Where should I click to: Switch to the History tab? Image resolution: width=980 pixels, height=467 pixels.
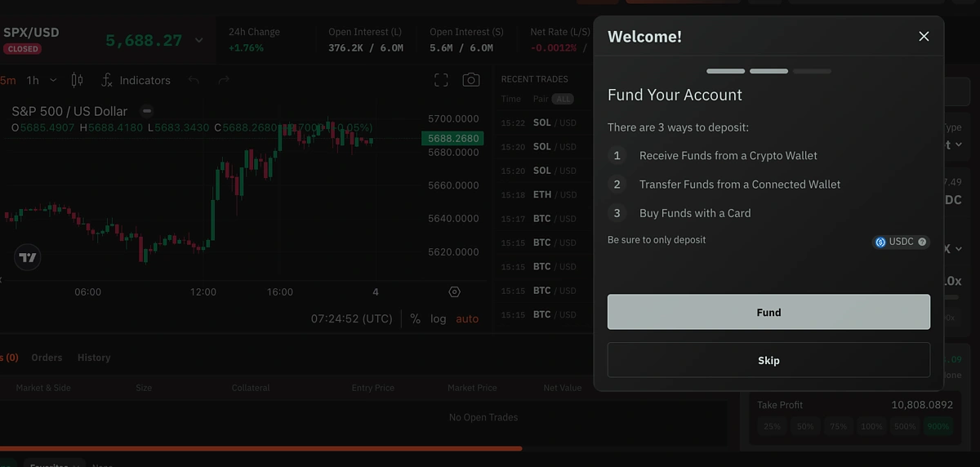tap(94, 358)
